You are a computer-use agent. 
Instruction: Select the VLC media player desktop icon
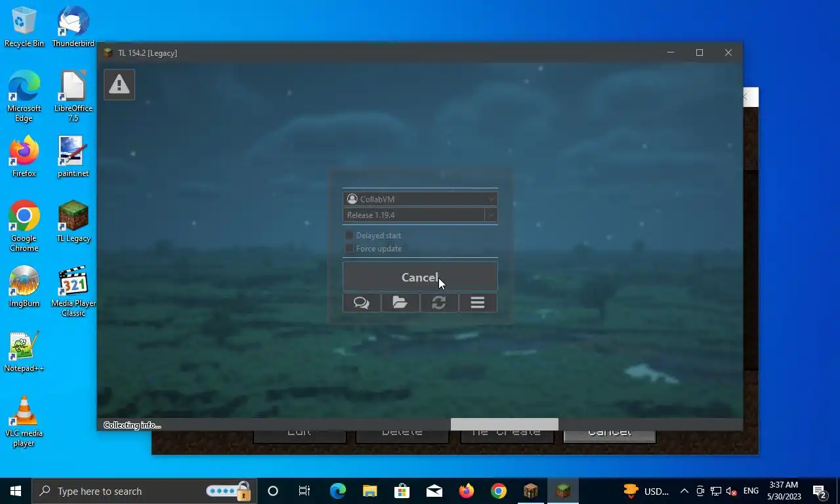click(24, 421)
